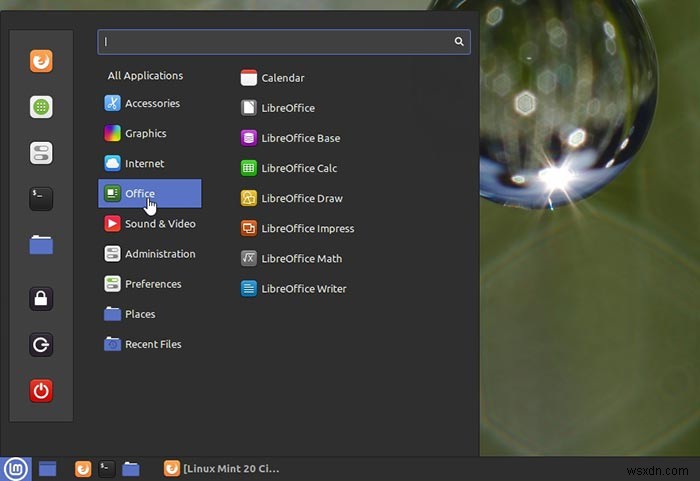The width and height of the screenshot is (700, 481).
Task: Launch Terminal from the favorites sidebar
Action: point(41,199)
